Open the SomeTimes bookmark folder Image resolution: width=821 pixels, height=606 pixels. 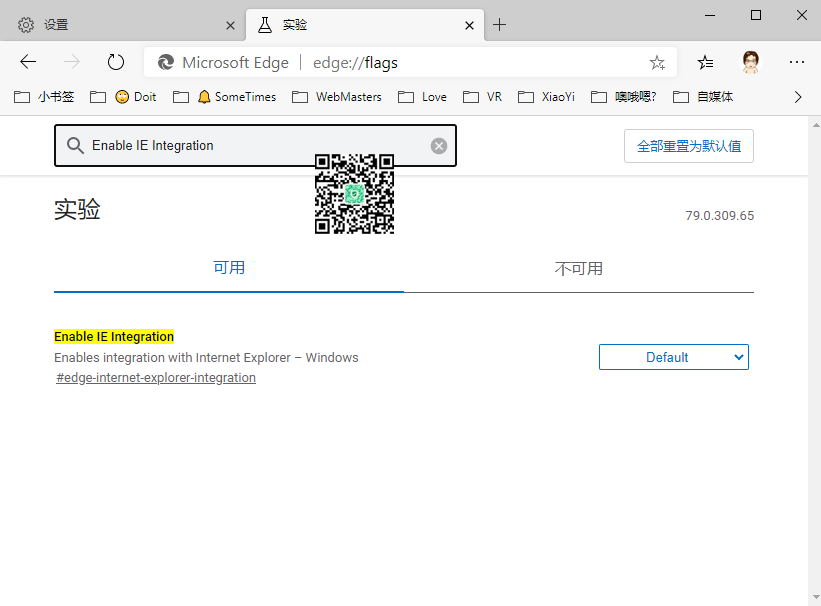[236, 97]
